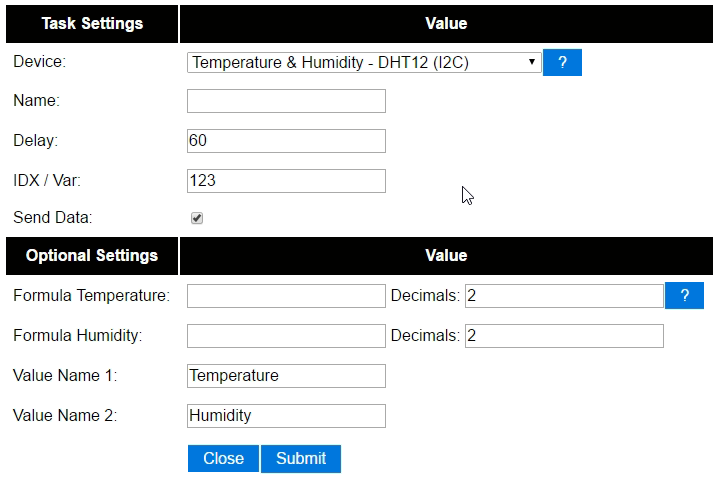Click the Submit button
719x479 pixels.
pyautogui.click(x=301, y=458)
